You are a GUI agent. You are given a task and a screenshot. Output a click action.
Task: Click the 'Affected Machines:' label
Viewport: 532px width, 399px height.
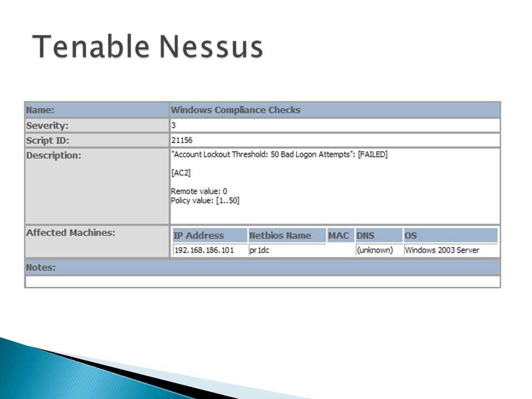[x=70, y=233]
